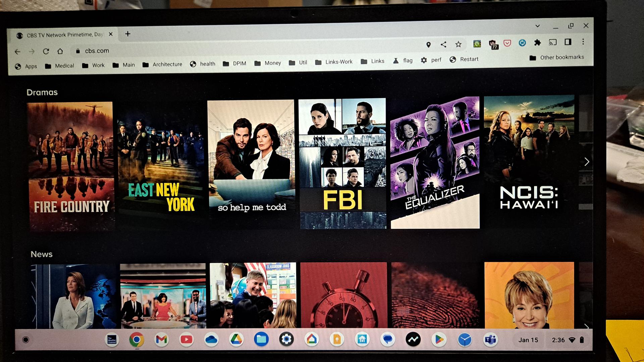Cast this tab using the Cast icon
The height and width of the screenshot is (362, 644).
(x=553, y=42)
